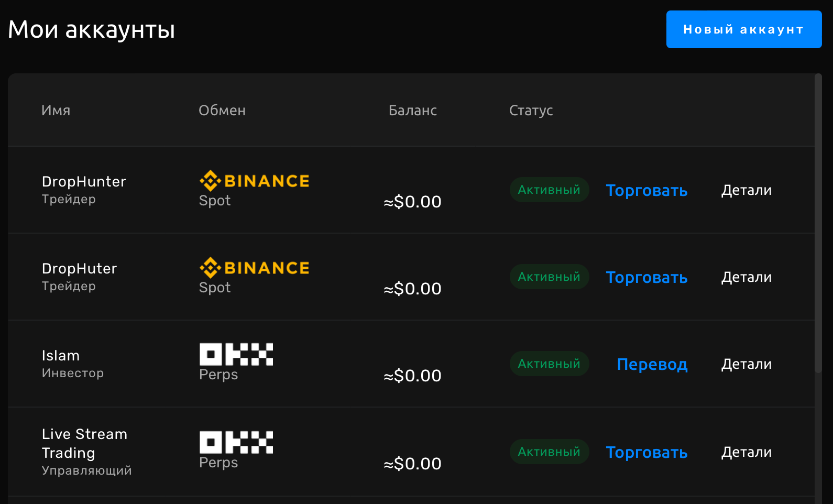View Детали of DropHunter account
The height and width of the screenshot is (504, 833).
click(x=746, y=190)
